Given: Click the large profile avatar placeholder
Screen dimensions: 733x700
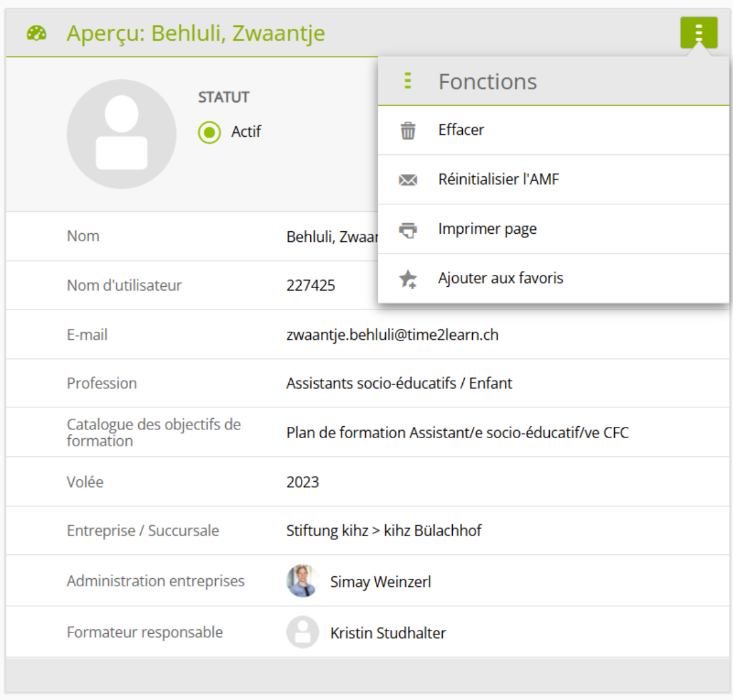Looking at the screenshot, I should (121, 134).
